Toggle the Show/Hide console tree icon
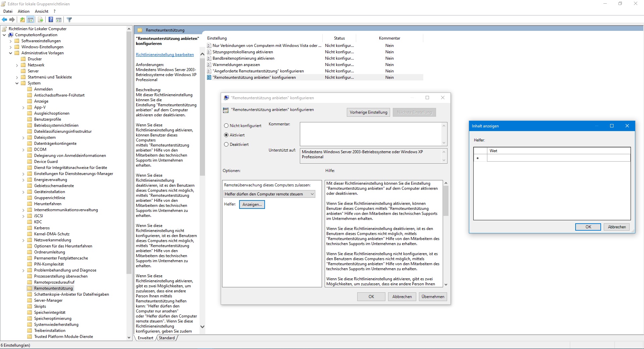The image size is (644, 349). point(31,20)
